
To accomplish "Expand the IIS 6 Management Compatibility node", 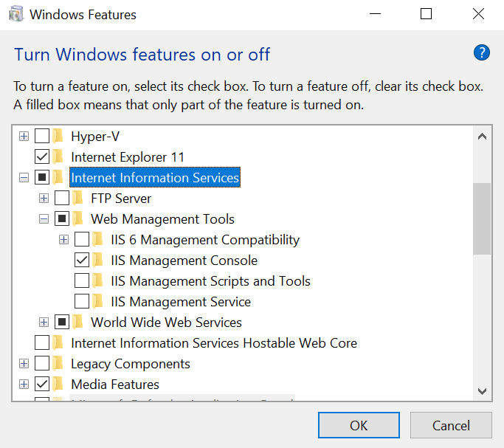I will pos(63,240).
